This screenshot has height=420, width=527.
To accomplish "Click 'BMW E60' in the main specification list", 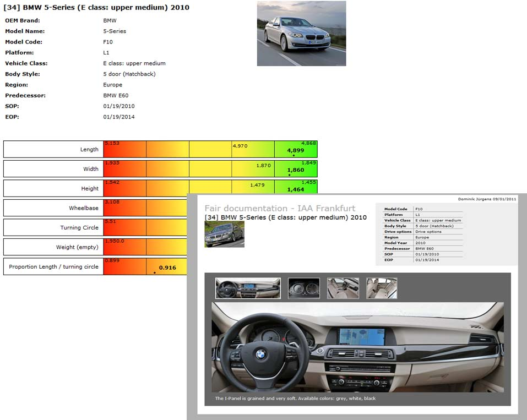I will pyautogui.click(x=116, y=96).
